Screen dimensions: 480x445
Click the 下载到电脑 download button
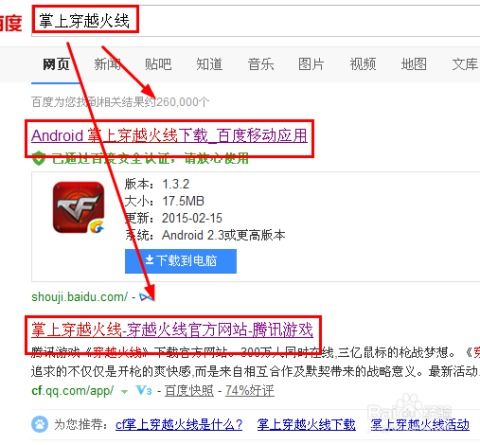click(181, 261)
